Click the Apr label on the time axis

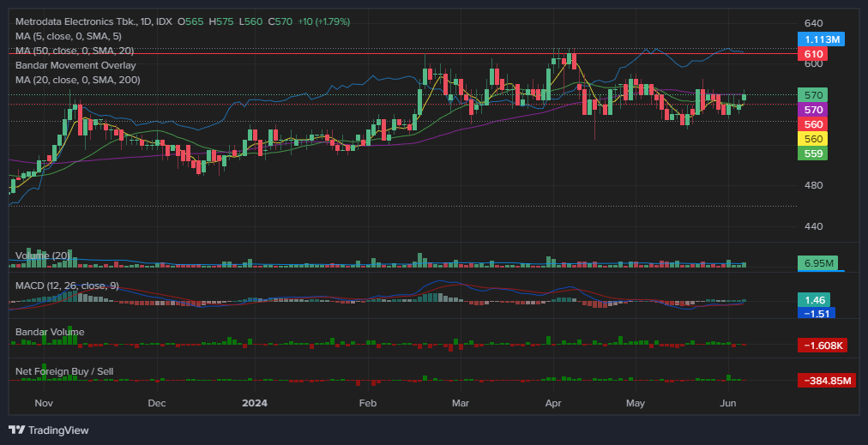click(553, 402)
